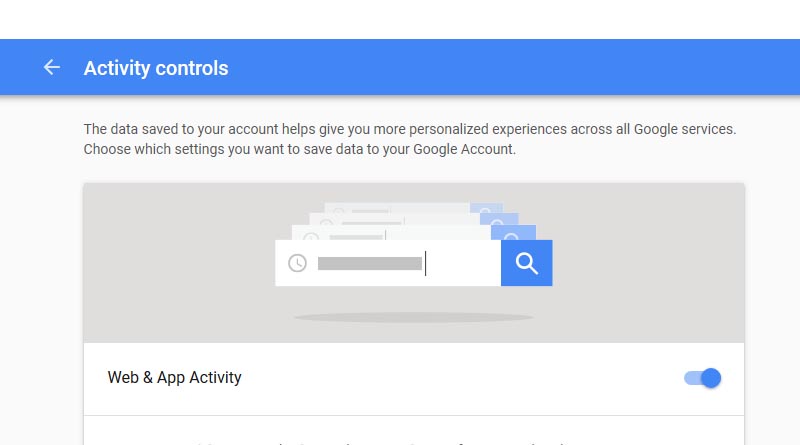This screenshot has height=445, width=800.
Task: Click the faded magnifier just behind search button
Action: pyautogui.click(x=512, y=234)
